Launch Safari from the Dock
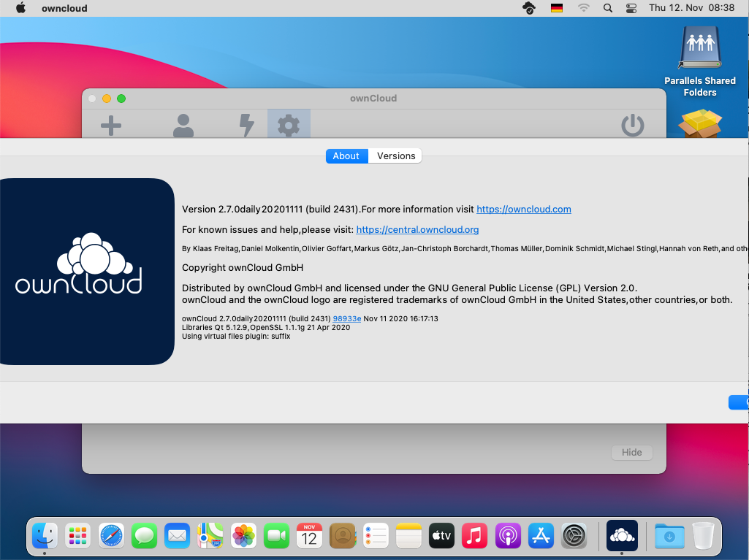Viewport: 749px width, 560px height. click(111, 535)
